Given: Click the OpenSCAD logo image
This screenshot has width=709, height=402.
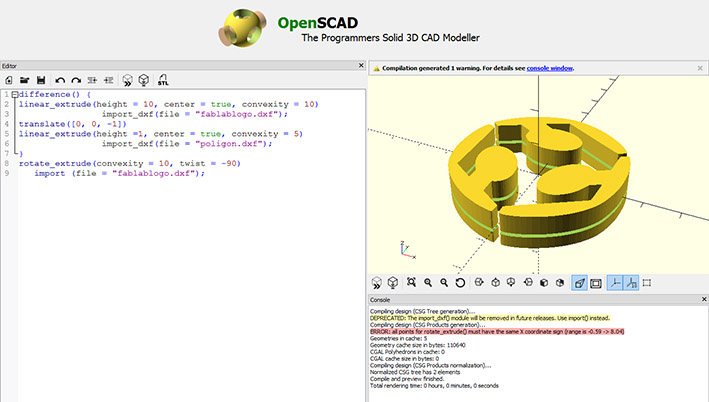Looking at the screenshot, I should pyautogui.click(x=243, y=28).
